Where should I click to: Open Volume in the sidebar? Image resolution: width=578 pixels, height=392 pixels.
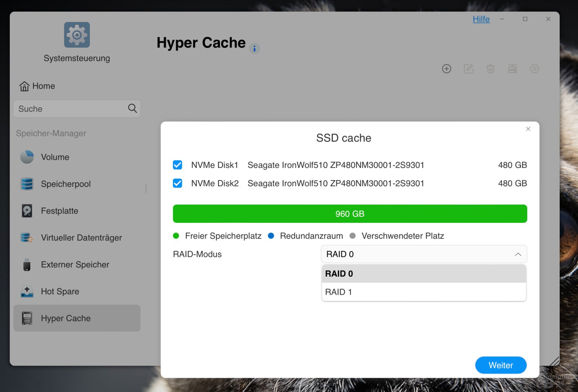(55, 157)
